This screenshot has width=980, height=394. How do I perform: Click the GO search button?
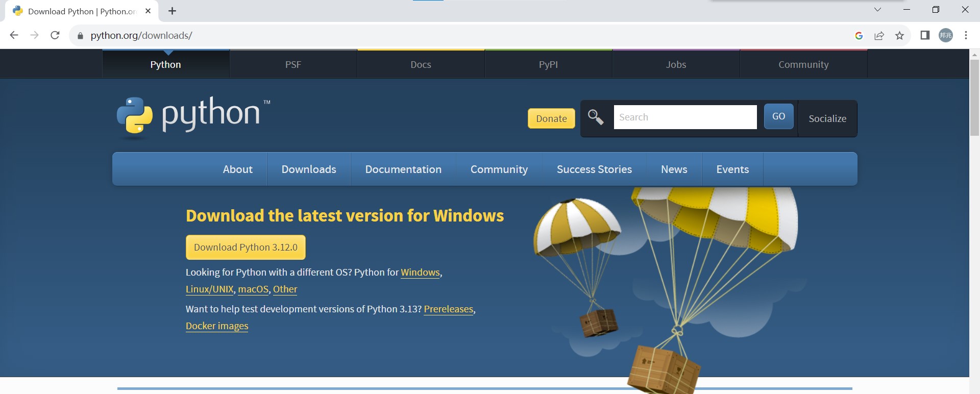tap(779, 116)
